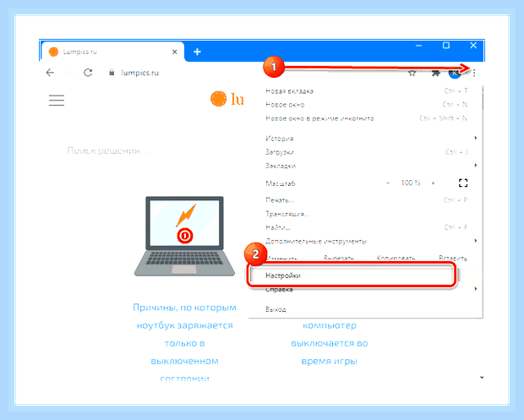
Task: Click the lock icon in address bar
Action: [112, 73]
